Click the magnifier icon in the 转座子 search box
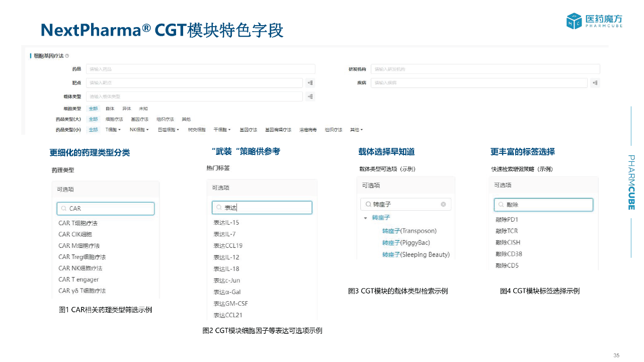 (x=368, y=204)
